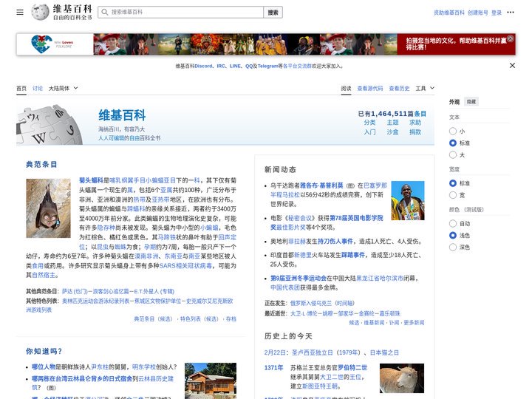Open the 第9届亚洲冬季运动会 link

coord(299,279)
